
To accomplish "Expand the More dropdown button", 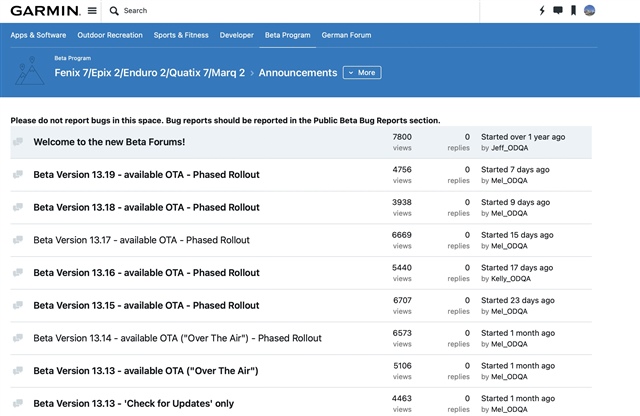I will (362, 73).
